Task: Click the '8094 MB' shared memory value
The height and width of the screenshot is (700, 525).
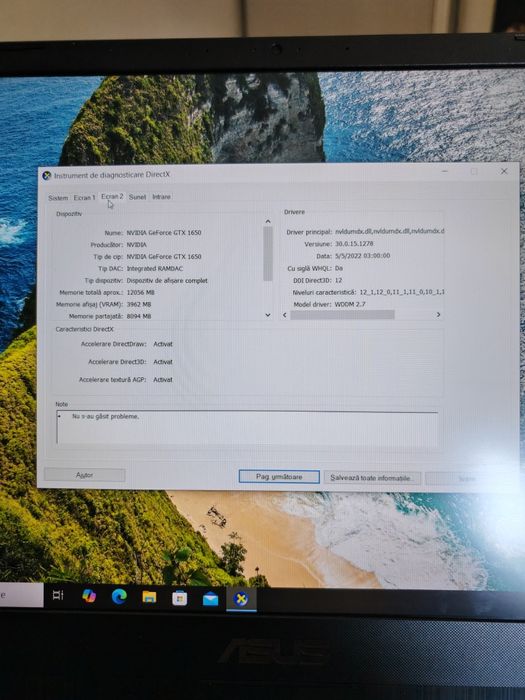Action: [139, 317]
